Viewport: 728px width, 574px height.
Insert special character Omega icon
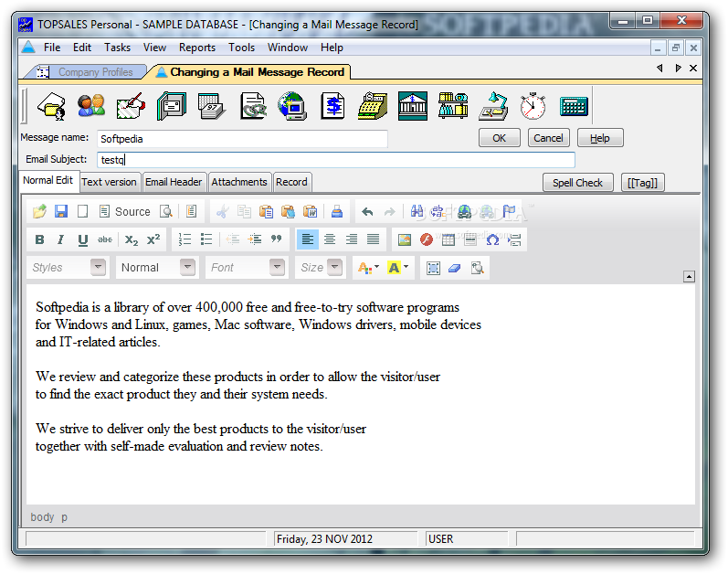pos(492,239)
